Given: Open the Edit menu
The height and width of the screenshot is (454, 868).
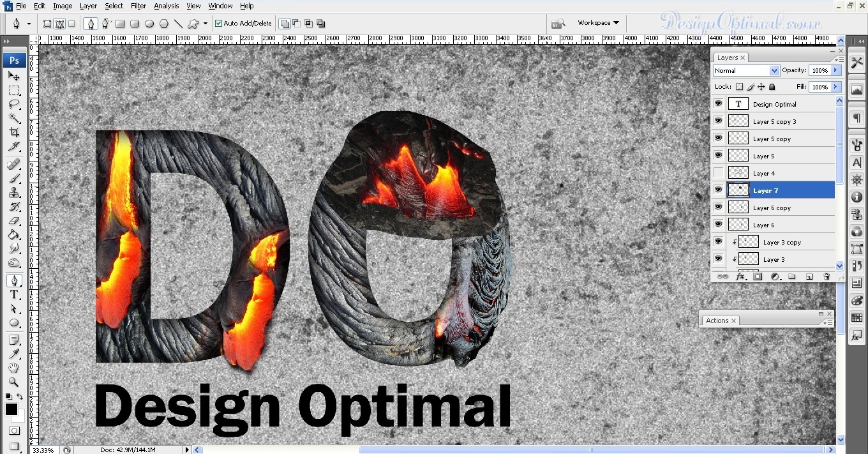Looking at the screenshot, I should (40, 6).
